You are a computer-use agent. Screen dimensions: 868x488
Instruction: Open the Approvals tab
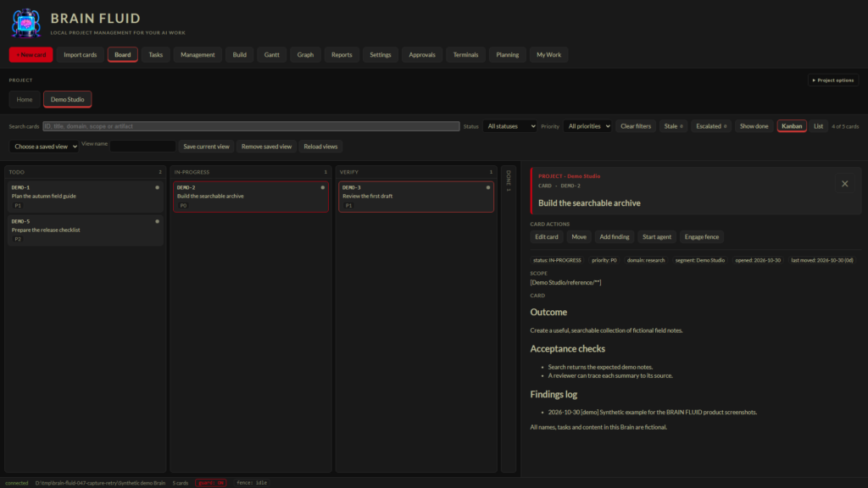pos(422,55)
